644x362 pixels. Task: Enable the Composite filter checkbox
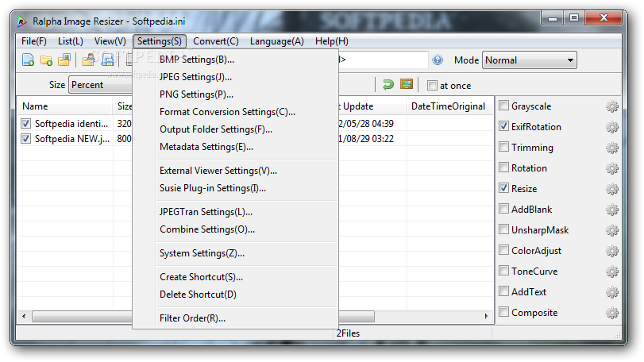pyautogui.click(x=503, y=311)
